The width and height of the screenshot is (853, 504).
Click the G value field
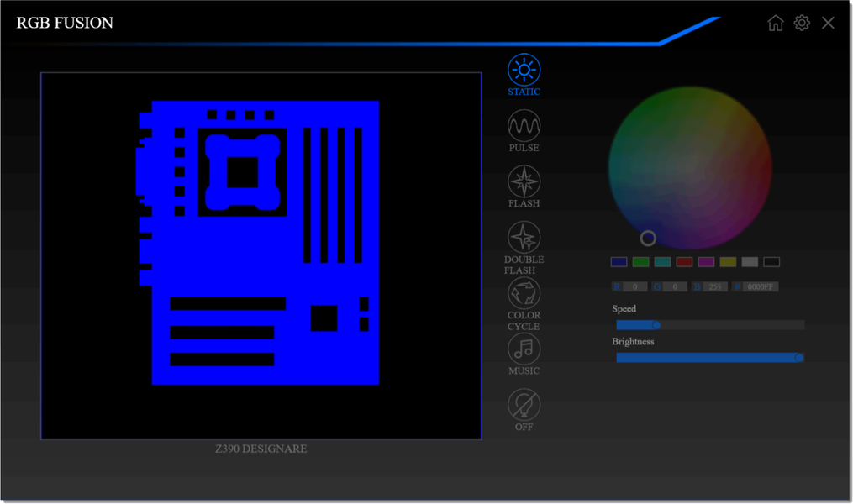[675, 286]
